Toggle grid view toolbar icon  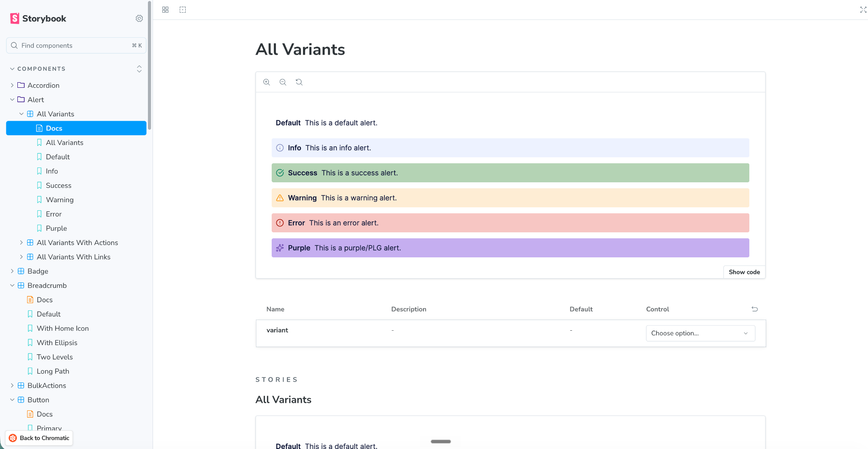click(x=165, y=10)
